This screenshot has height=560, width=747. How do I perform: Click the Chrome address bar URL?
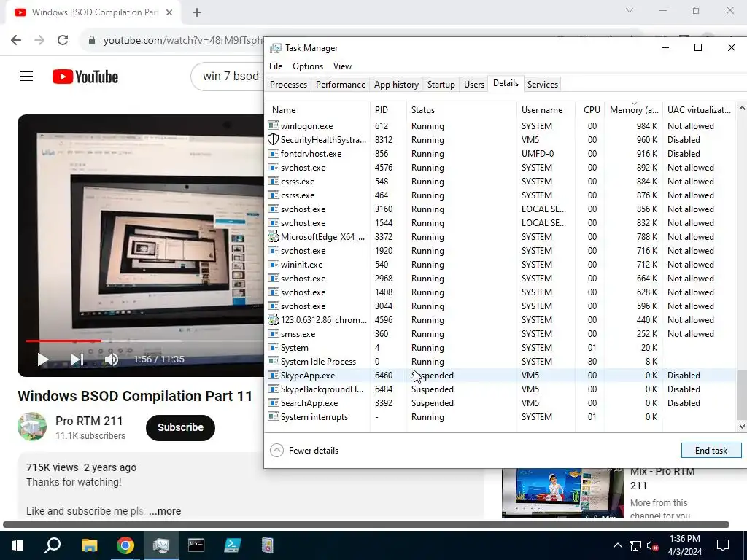point(182,41)
